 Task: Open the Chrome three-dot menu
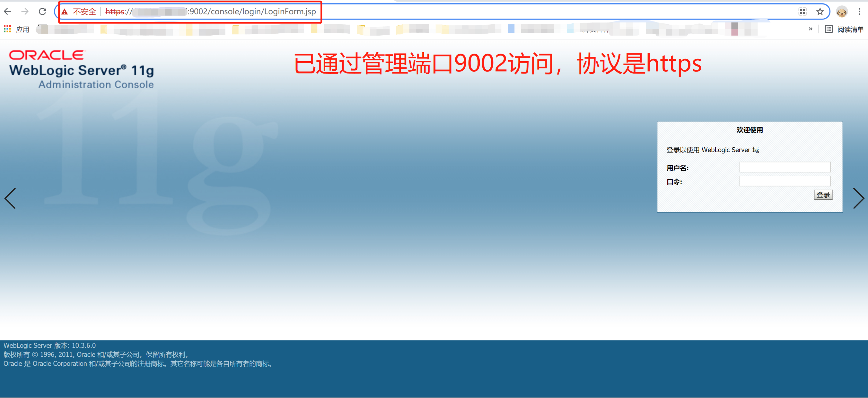(x=859, y=12)
